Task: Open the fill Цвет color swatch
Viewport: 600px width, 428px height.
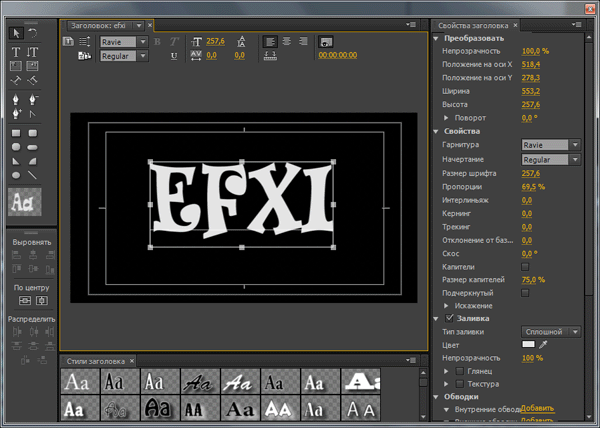Action: click(528, 344)
